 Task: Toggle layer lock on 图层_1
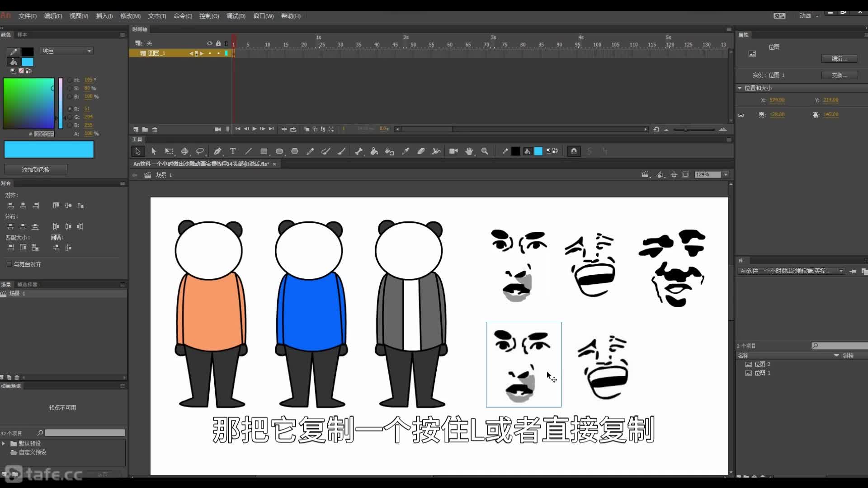click(x=218, y=53)
